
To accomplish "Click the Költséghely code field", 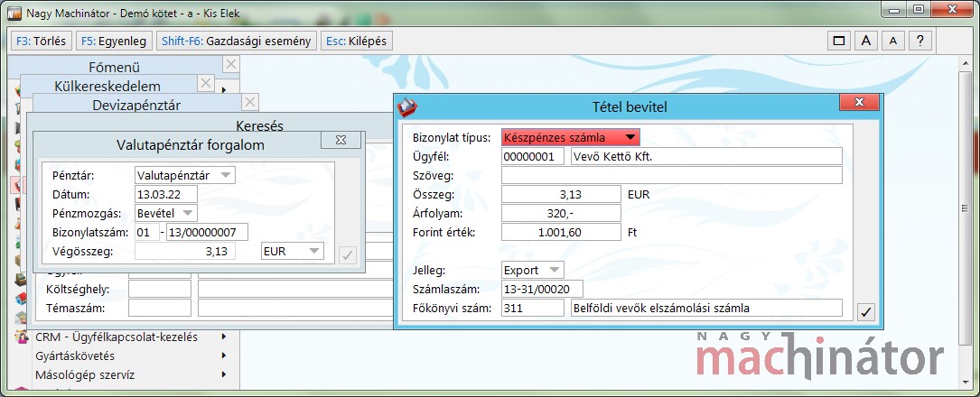I will (159, 289).
